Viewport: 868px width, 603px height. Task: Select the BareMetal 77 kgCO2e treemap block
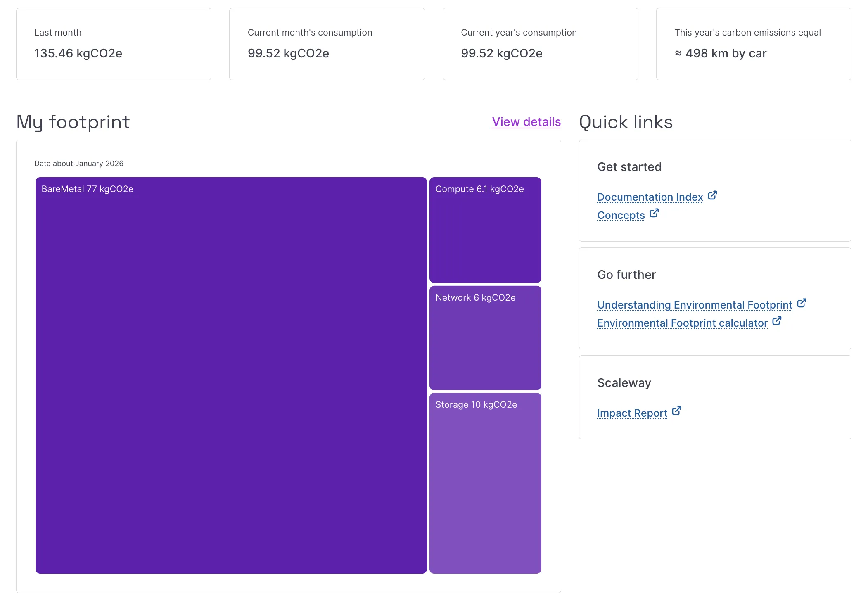[x=231, y=375]
